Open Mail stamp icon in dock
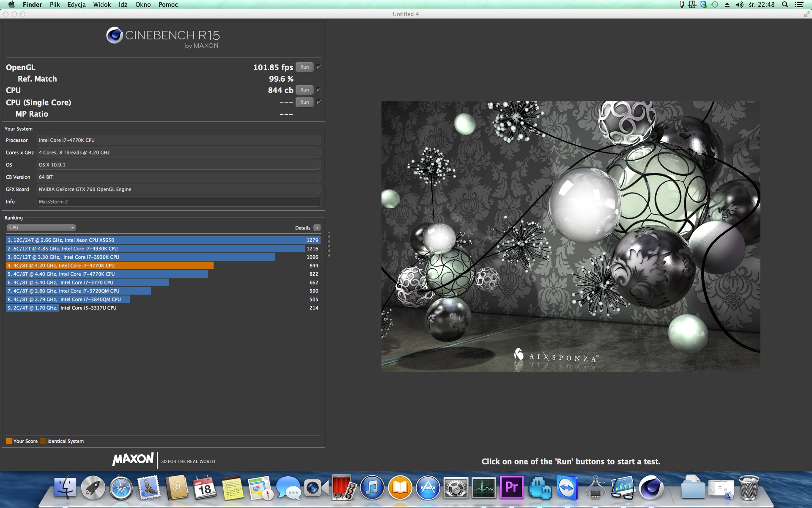 (149, 488)
